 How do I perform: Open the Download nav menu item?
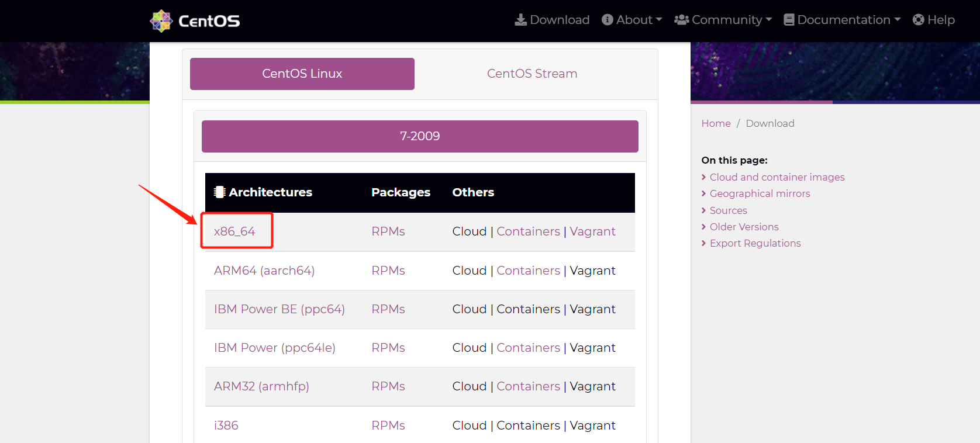point(552,20)
